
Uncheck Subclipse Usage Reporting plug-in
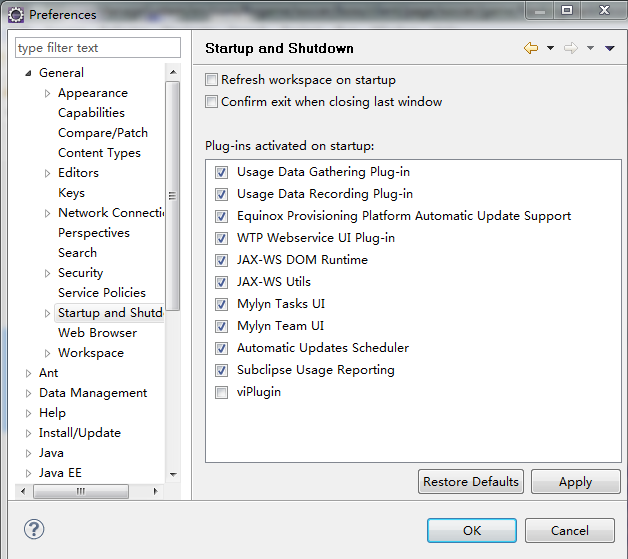pos(221,371)
